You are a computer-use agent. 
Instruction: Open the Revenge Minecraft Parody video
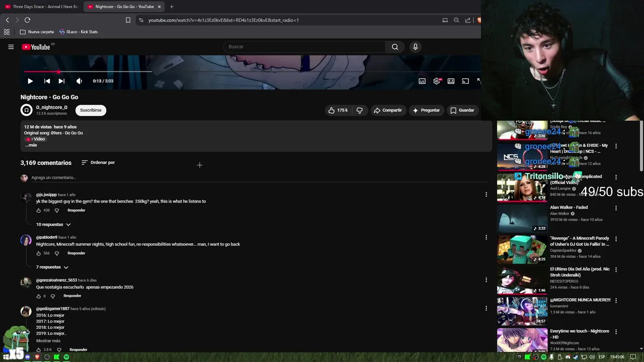522,249
